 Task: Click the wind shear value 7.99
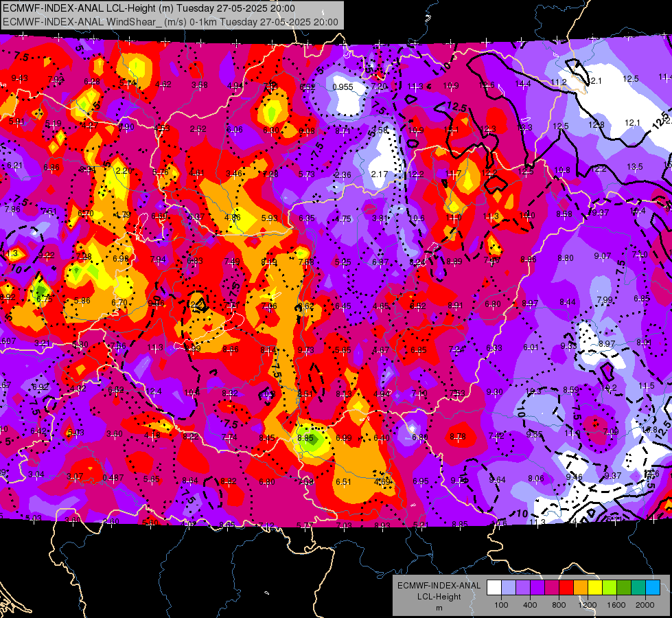(604, 300)
